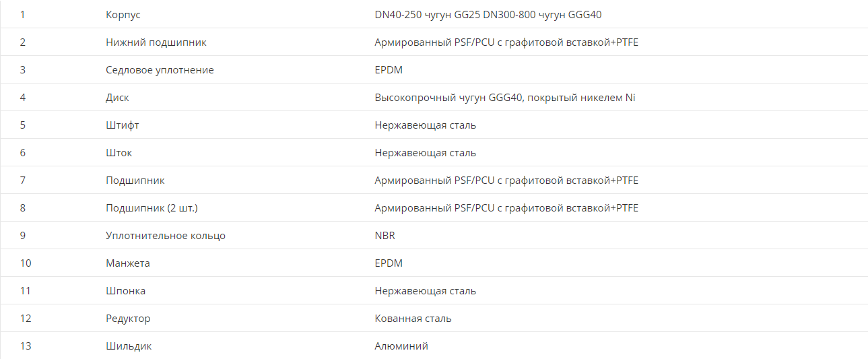Select the Нижний подшипник row label
This screenshot has height=359, width=868.
pos(156,42)
